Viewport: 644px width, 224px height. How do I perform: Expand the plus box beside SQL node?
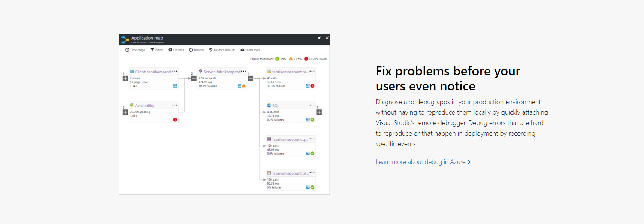pyautogui.click(x=319, y=112)
